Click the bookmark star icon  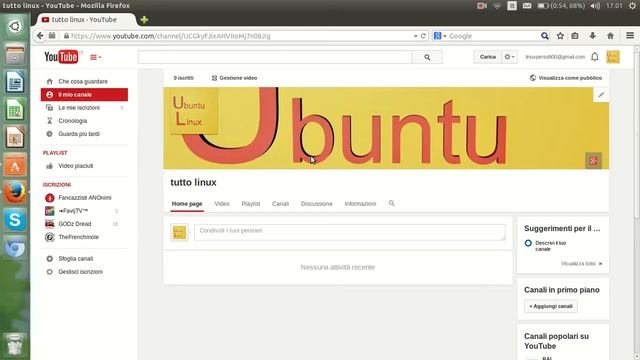[560, 36]
